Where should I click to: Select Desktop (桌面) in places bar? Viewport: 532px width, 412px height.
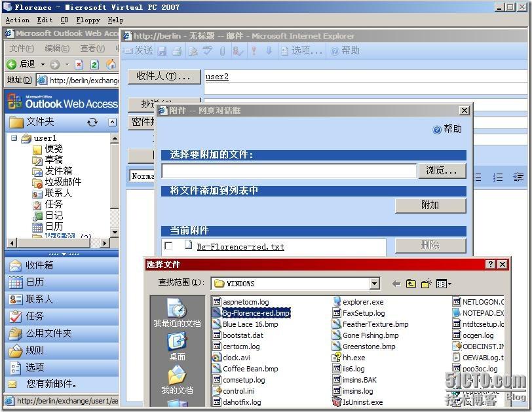(177, 346)
